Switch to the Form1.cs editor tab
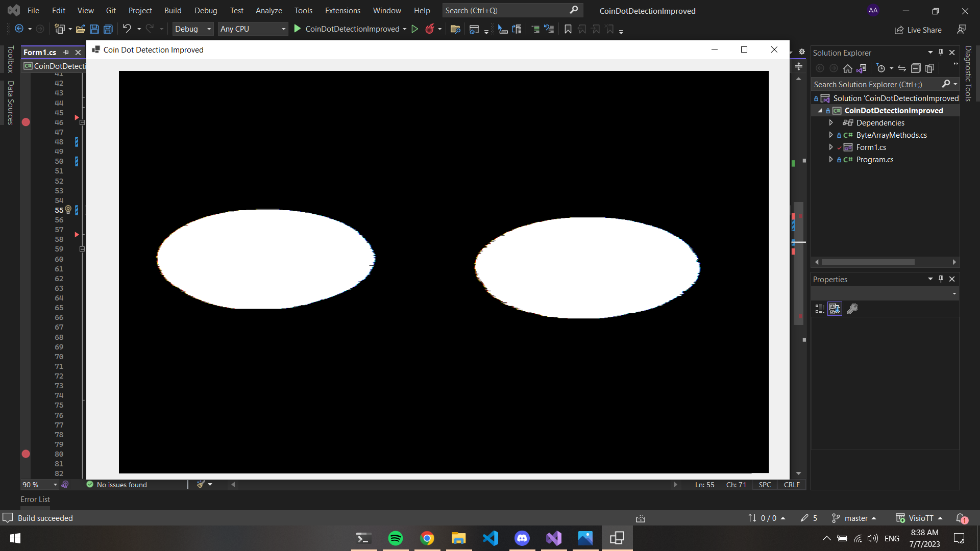 (40, 52)
